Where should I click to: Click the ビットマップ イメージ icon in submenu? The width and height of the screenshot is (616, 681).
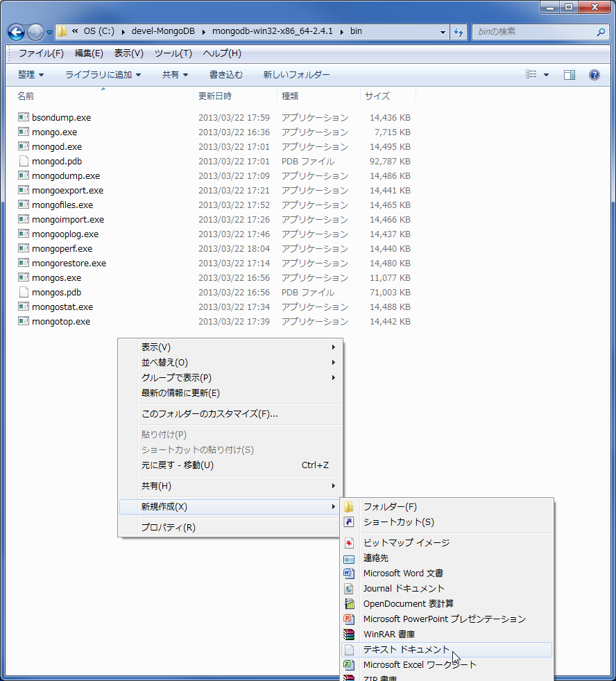[349, 543]
